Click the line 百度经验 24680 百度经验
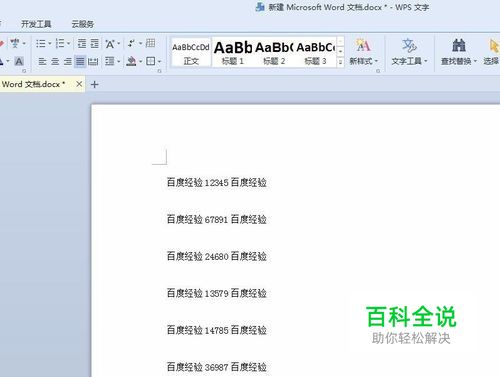Viewport: 500px width, 377px height. pyautogui.click(x=217, y=256)
